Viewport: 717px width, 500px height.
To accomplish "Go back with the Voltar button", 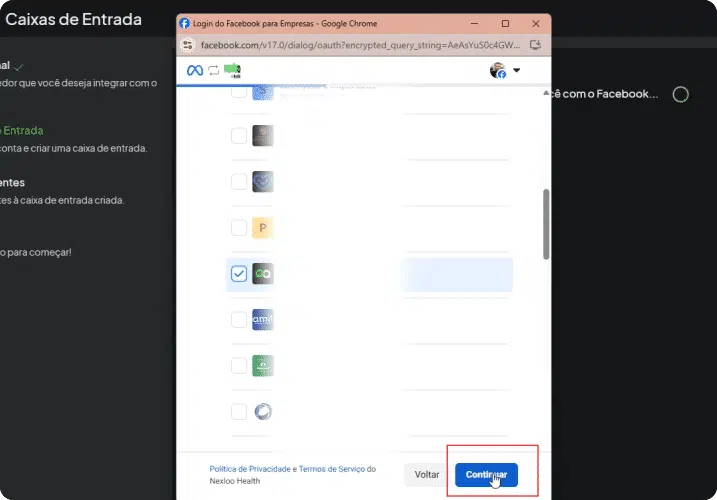I will coord(427,475).
